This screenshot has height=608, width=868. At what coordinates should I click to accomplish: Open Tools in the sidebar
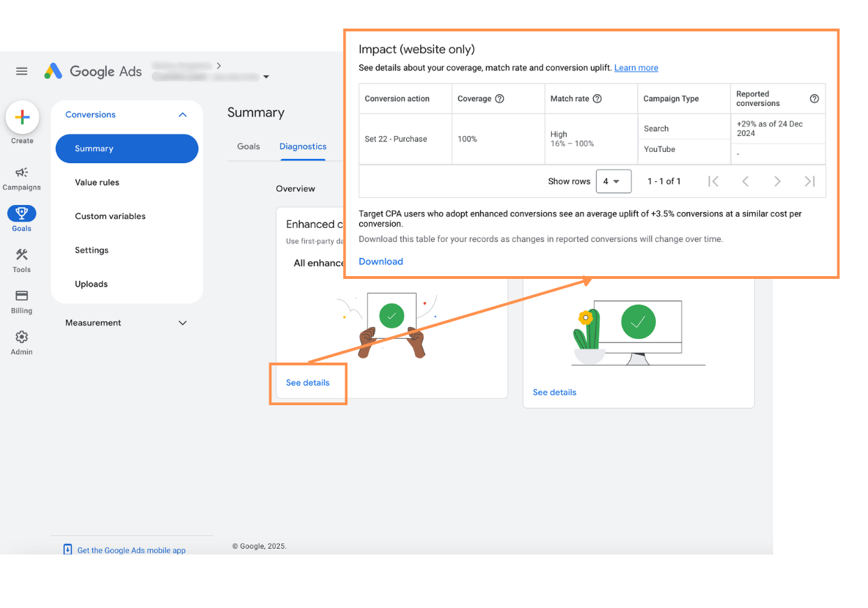click(x=22, y=261)
